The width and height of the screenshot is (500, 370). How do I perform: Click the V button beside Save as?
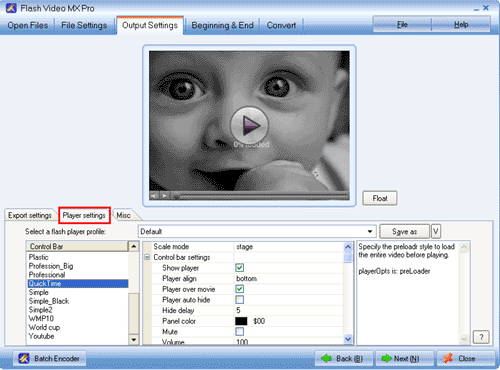436,231
